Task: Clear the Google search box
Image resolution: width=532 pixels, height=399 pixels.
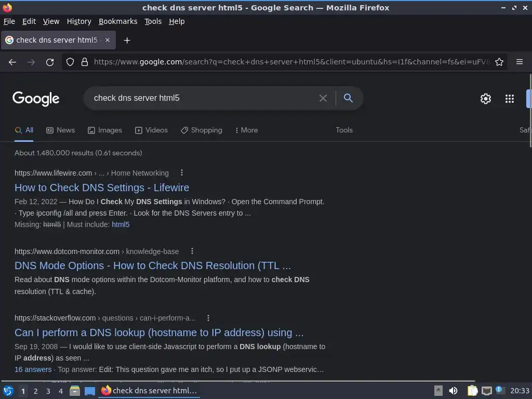Action: point(323,98)
